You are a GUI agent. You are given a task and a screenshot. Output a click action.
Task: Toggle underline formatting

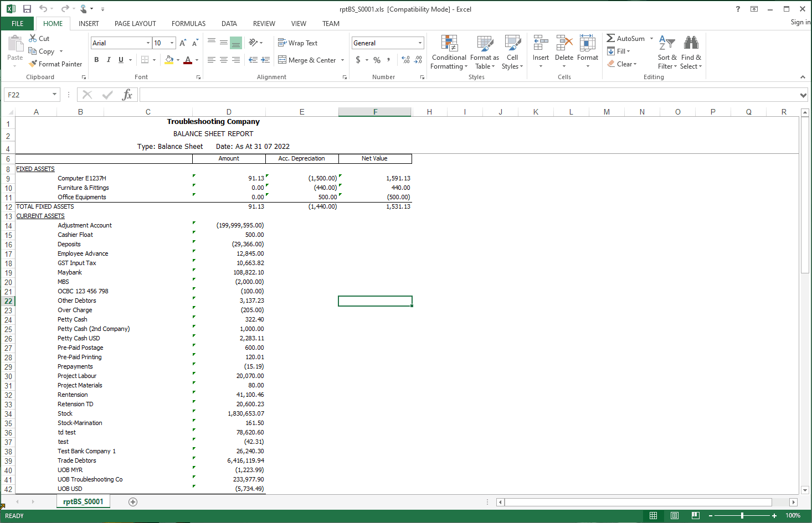pyautogui.click(x=120, y=59)
